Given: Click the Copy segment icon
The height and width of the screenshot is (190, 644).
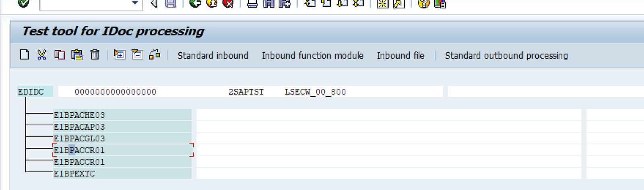Looking at the screenshot, I should coord(59,55).
